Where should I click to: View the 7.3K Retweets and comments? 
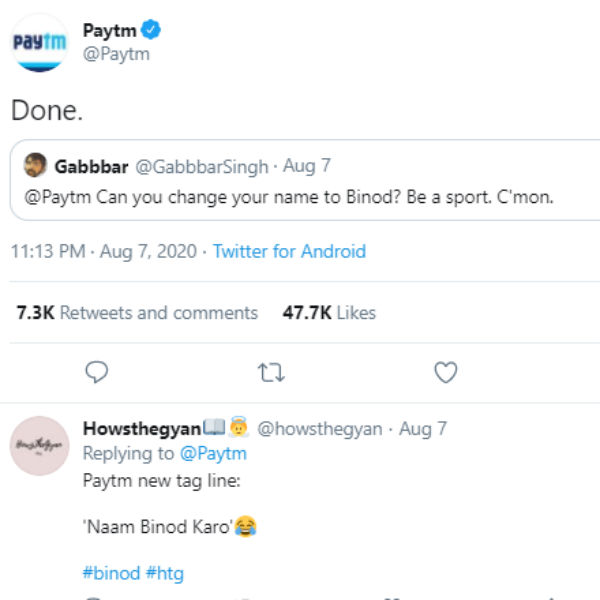pos(137,313)
